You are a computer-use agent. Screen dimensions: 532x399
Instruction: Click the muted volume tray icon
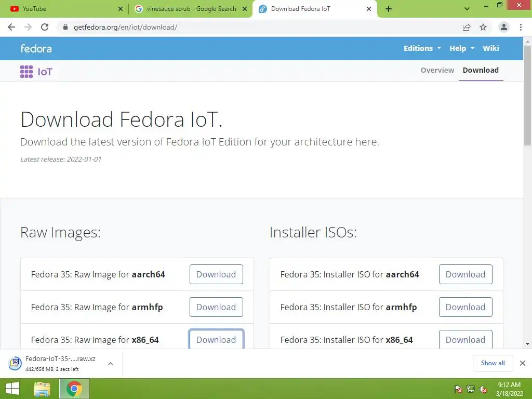point(483,389)
